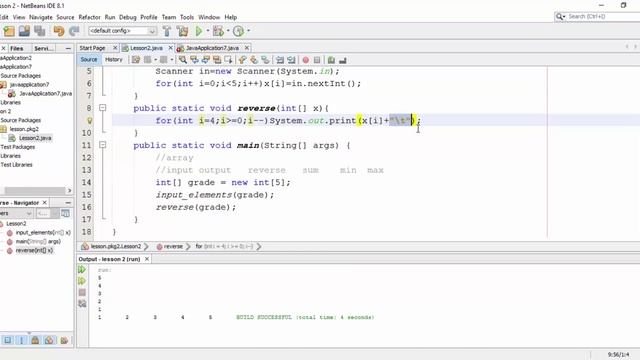Switch to the Lesson2.java tab

pyautogui.click(x=146, y=48)
